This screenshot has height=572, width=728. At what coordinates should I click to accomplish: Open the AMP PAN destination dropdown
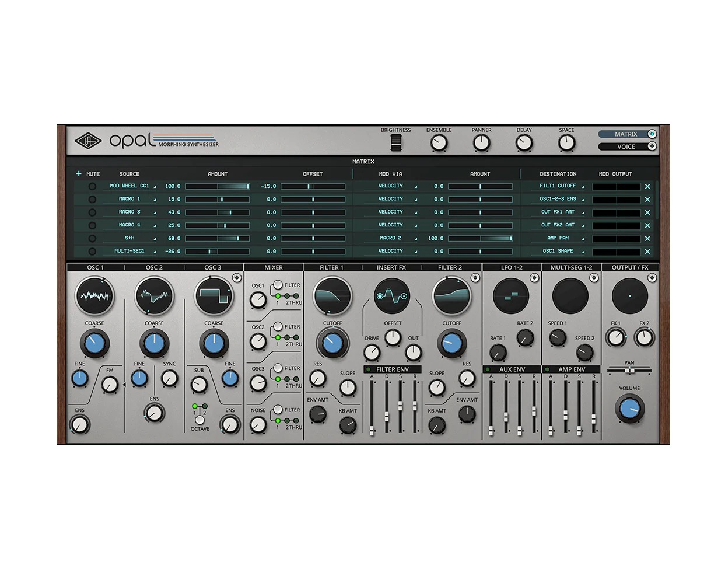click(558, 238)
